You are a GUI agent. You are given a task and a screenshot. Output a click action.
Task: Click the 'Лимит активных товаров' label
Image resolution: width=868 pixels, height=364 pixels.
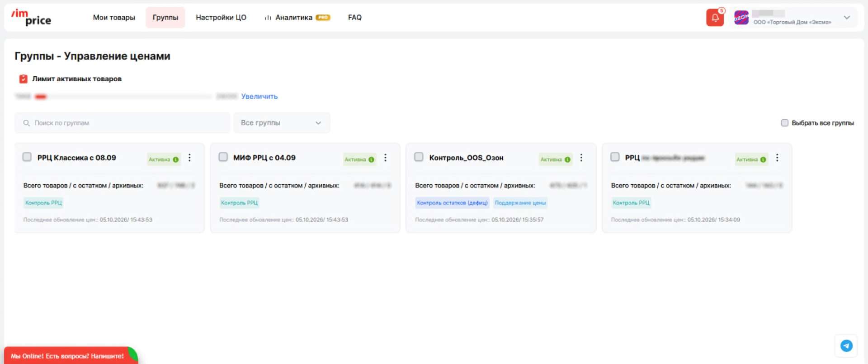77,79
